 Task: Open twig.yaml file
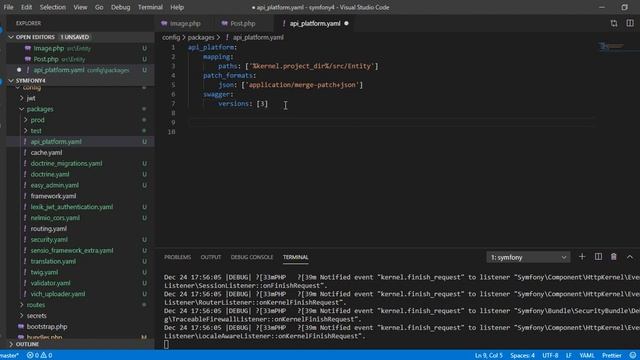[44, 272]
